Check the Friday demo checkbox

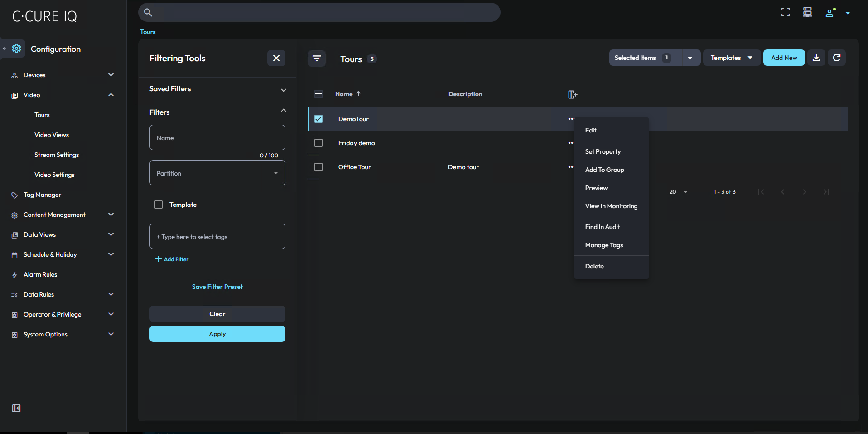318,143
